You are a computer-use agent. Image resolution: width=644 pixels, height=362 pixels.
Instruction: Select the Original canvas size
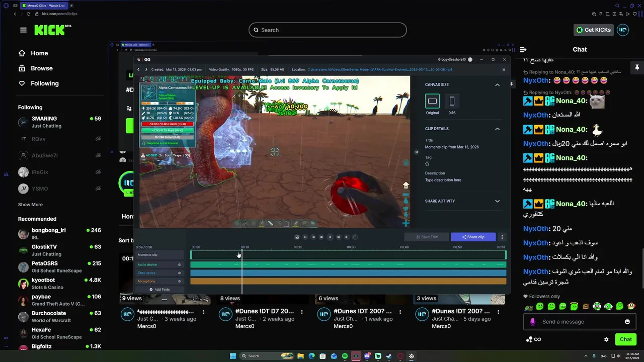432,101
